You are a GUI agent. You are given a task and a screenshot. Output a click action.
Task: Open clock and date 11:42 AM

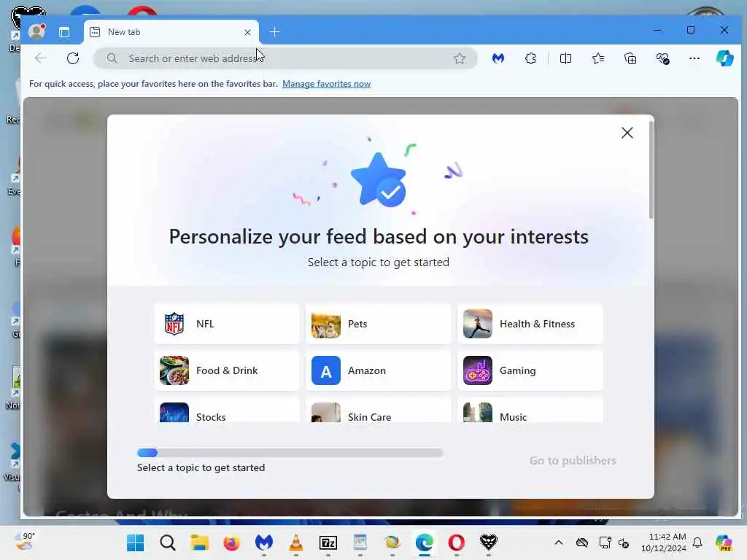pos(664,542)
